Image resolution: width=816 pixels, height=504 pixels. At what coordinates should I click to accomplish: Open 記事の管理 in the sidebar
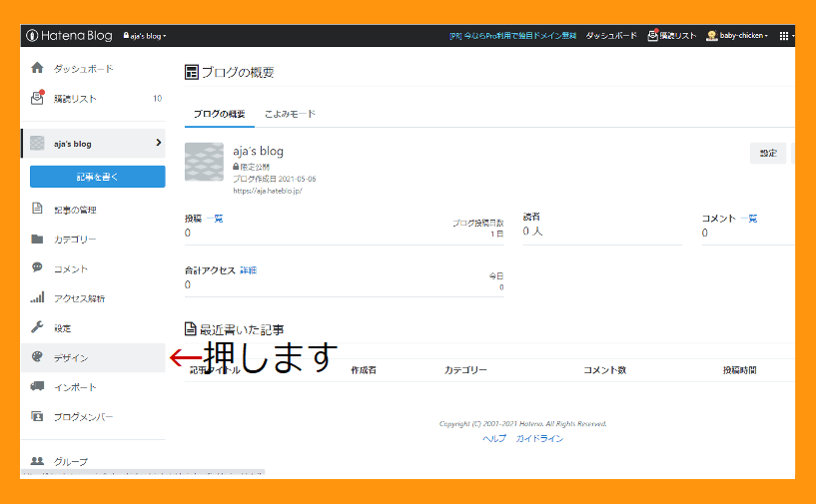75,210
